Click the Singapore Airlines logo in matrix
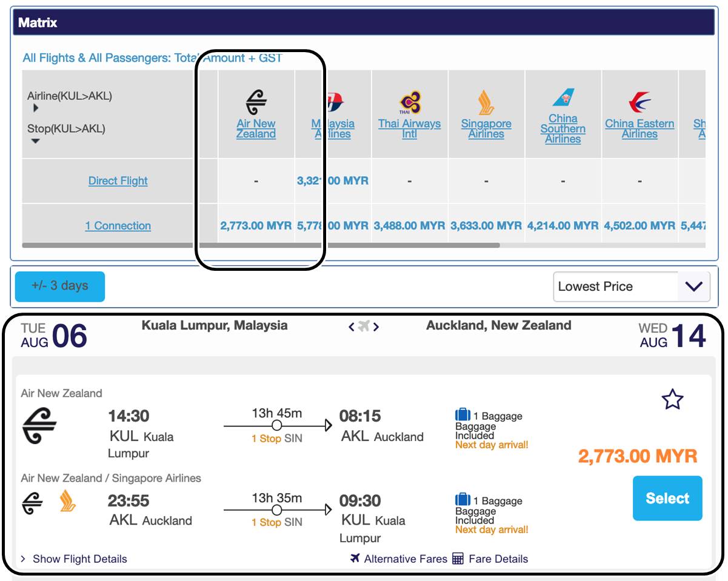This screenshot has height=581, width=728. [x=486, y=102]
